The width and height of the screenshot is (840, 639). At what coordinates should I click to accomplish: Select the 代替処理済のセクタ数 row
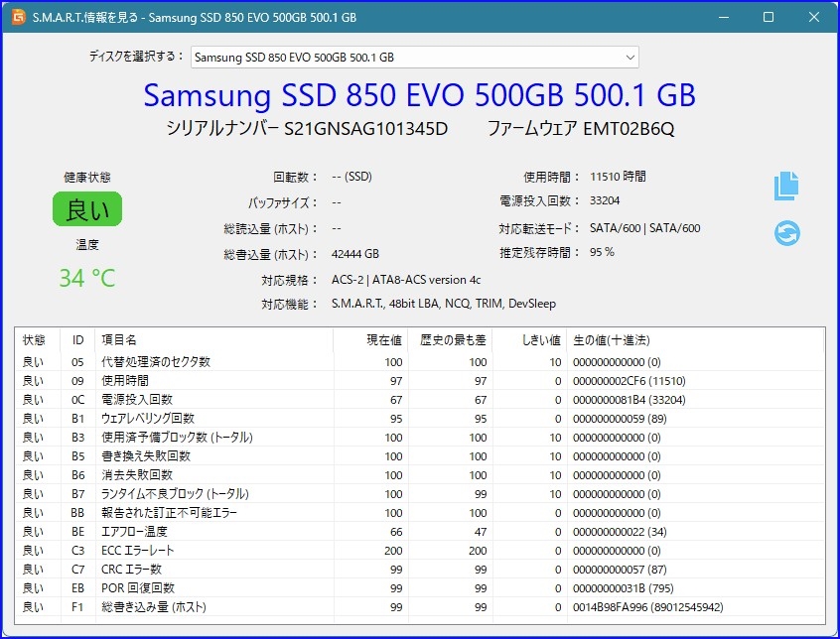click(419, 362)
